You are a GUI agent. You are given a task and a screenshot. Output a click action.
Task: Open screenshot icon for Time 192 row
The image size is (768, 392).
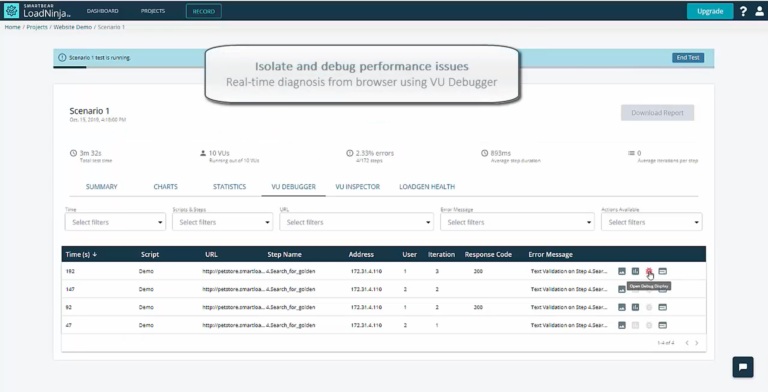[622, 271]
